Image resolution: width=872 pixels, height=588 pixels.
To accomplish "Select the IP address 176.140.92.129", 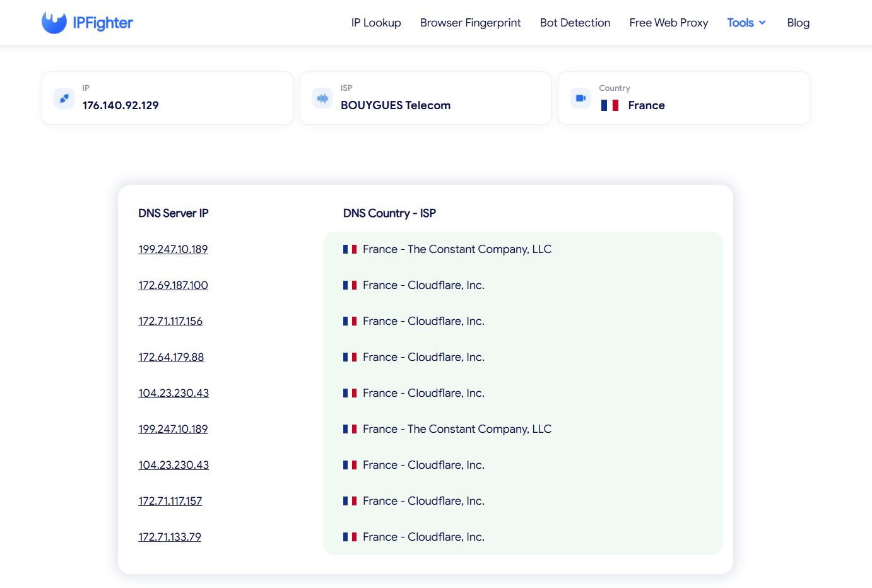I will [121, 105].
